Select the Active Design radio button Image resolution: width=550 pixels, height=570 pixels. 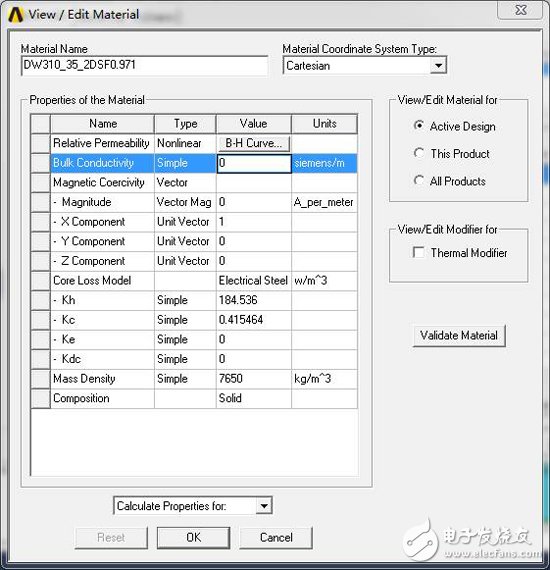[419, 126]
